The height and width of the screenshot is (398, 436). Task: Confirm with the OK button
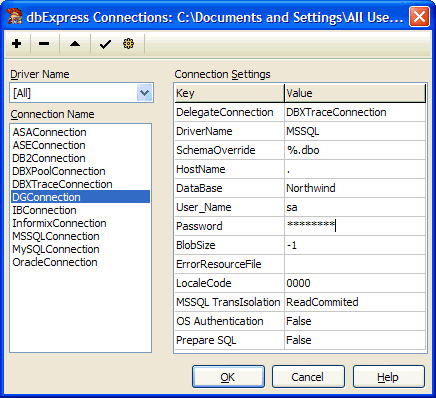(228, 377)
